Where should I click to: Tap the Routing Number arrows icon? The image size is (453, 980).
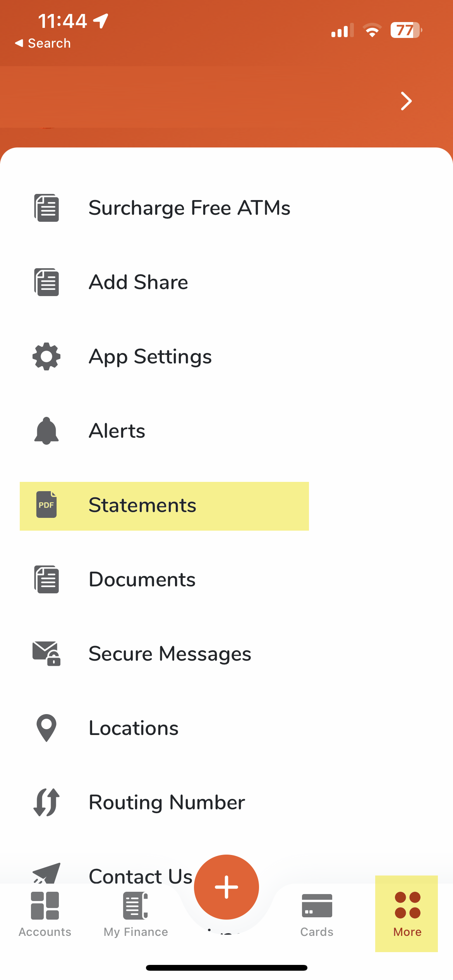point(46,802)
